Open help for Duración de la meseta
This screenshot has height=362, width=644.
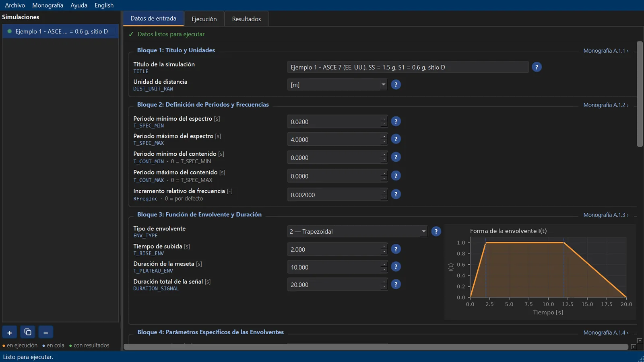(396, 267)
